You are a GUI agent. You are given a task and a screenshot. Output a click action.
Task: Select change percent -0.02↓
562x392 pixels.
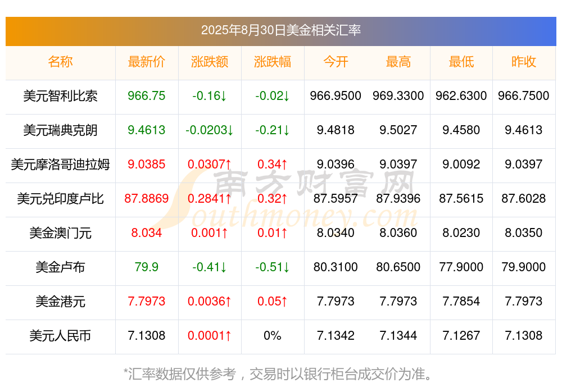tap(273, 95)
